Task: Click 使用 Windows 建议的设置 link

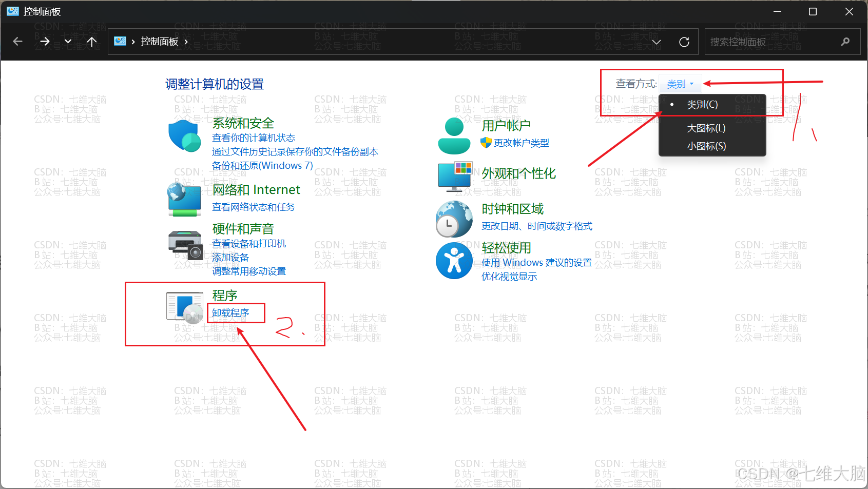Action: pyautogui.click(x=536, y=262)
